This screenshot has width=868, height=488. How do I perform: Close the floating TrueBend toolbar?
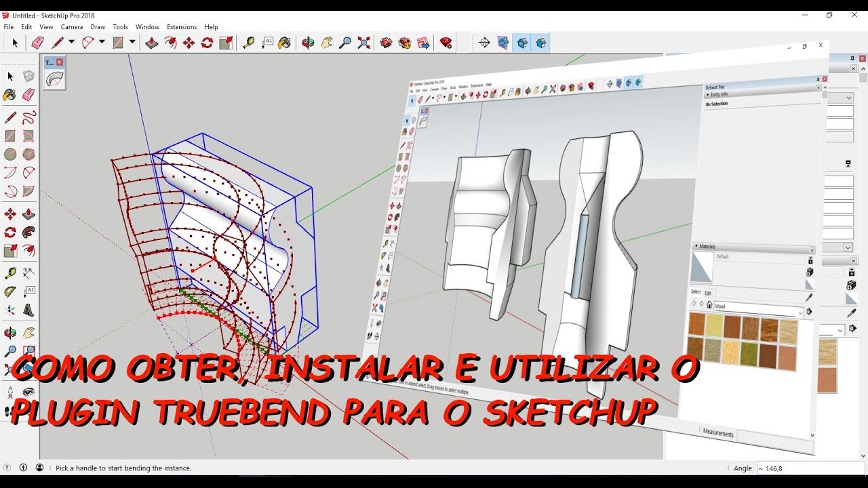[x=59, y=62]
